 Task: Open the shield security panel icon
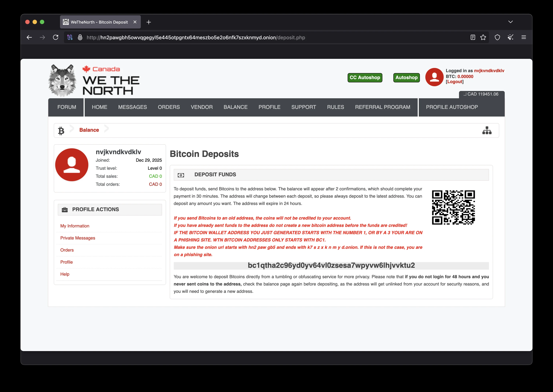click(x=497, y=37)
